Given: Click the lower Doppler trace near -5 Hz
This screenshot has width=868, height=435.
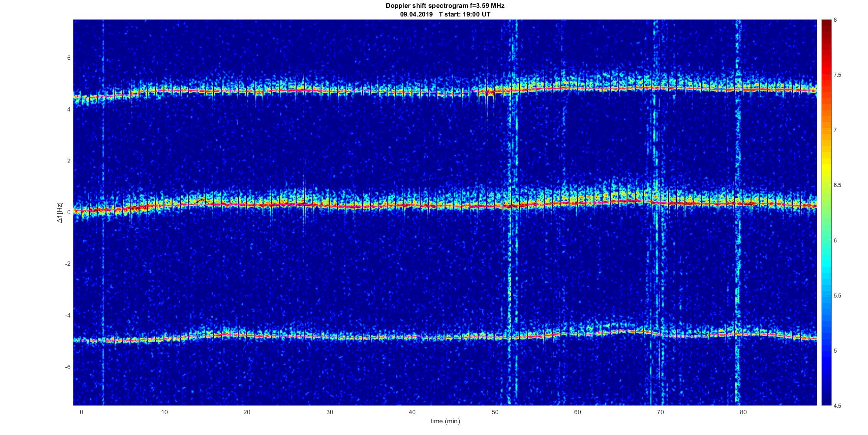Looking at the screenshot, I should [445, 336].
